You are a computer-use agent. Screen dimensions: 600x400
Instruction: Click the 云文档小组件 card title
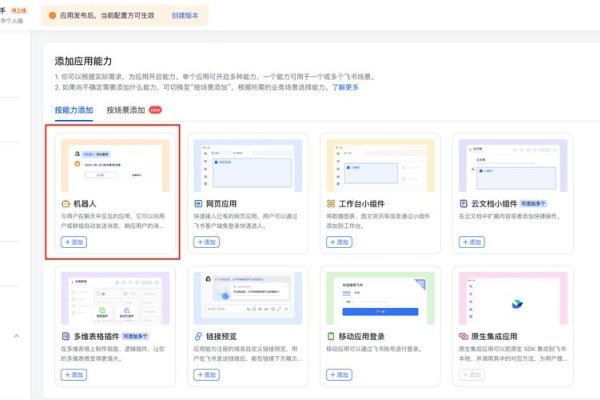[x=494, y=204]
